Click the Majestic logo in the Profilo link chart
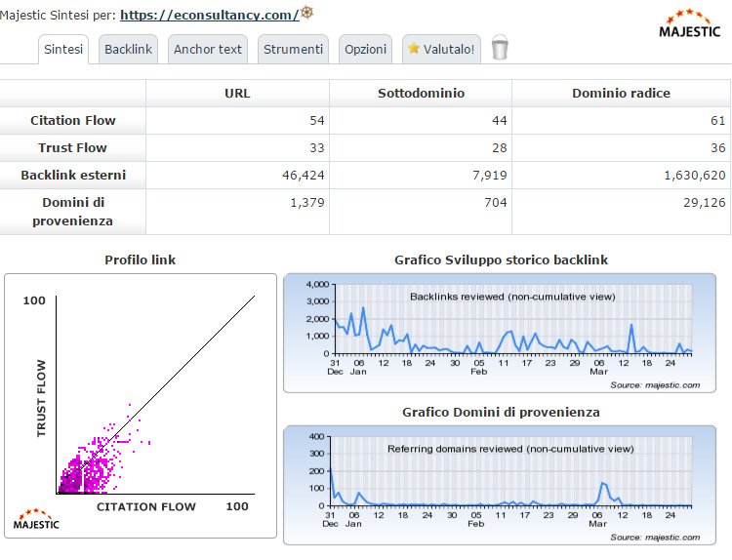This screenshot has width=732, height=560. [x=36, y=519]
